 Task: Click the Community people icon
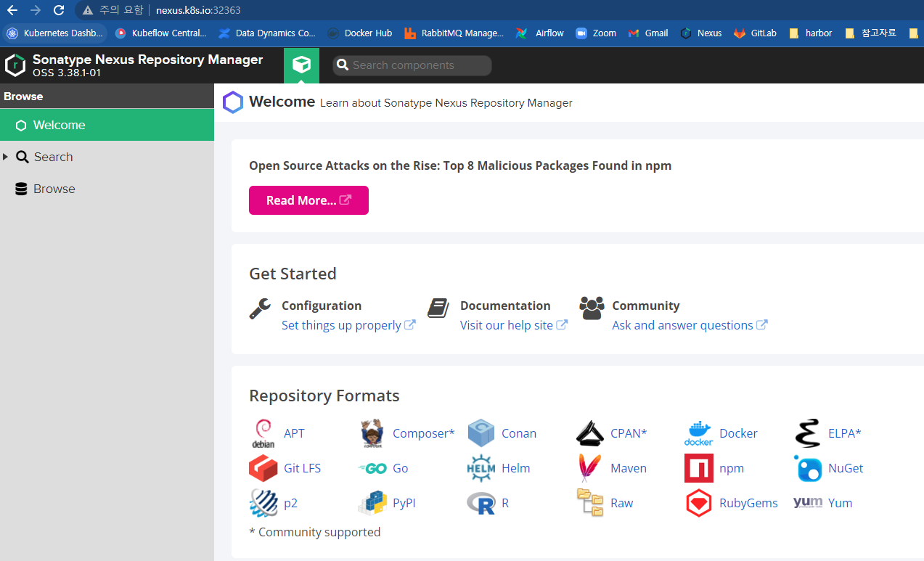[592, 308]
